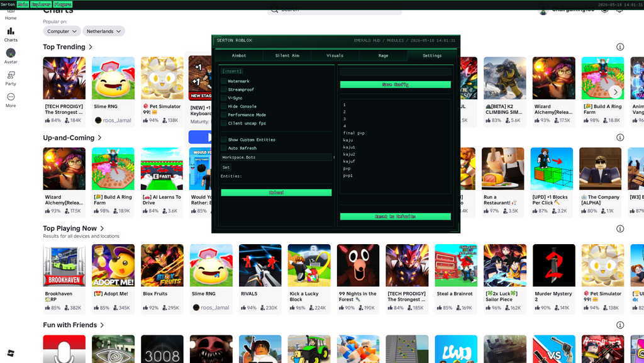The height and width of the screenshot is (363, 644).
Task: Click the Save Config button
Action: tap(396, 84)
